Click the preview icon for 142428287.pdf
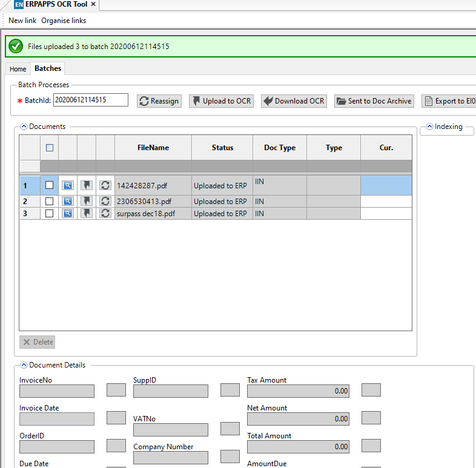This screenshot has height=468, width=476. click(68, 185)
